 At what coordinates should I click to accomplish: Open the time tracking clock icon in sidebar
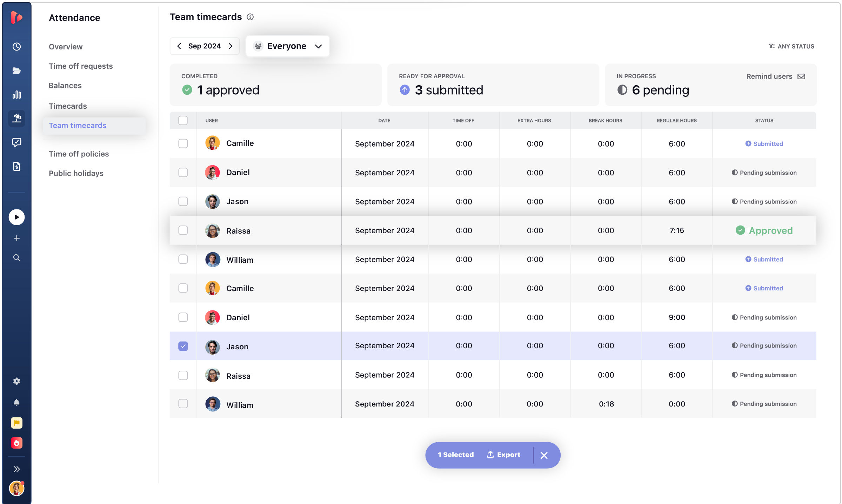[16, 47]
